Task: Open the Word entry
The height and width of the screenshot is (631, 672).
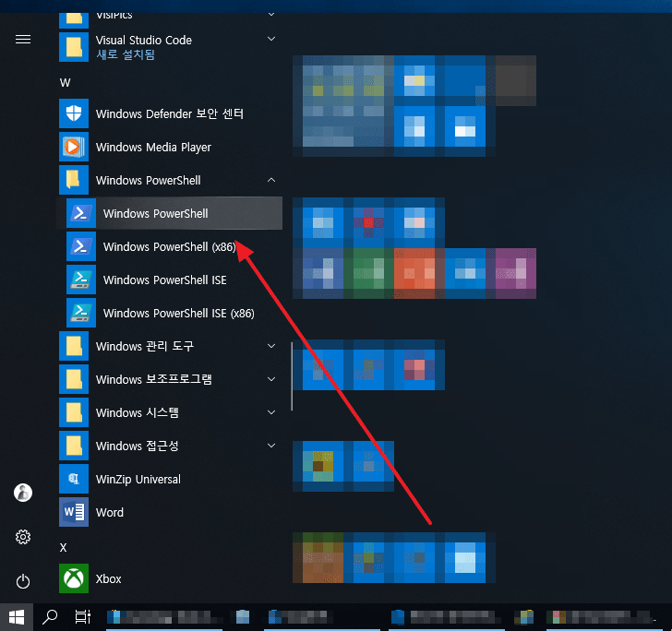Action: 169,512
